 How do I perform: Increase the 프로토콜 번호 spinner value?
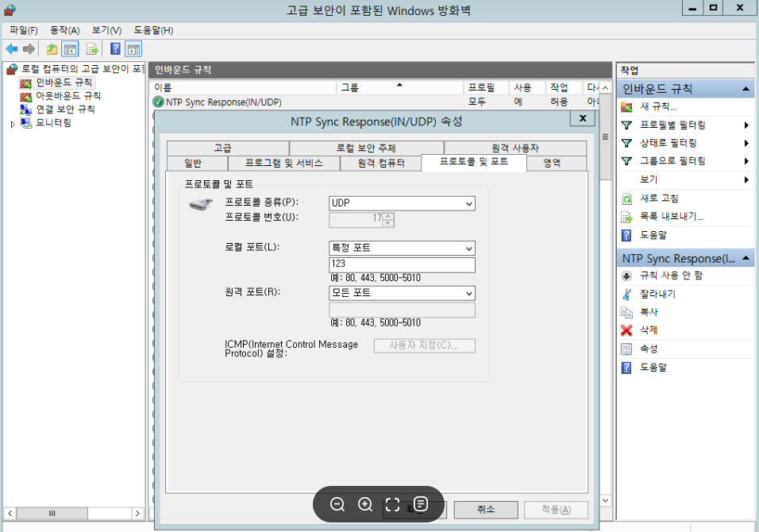click(387, 216)
